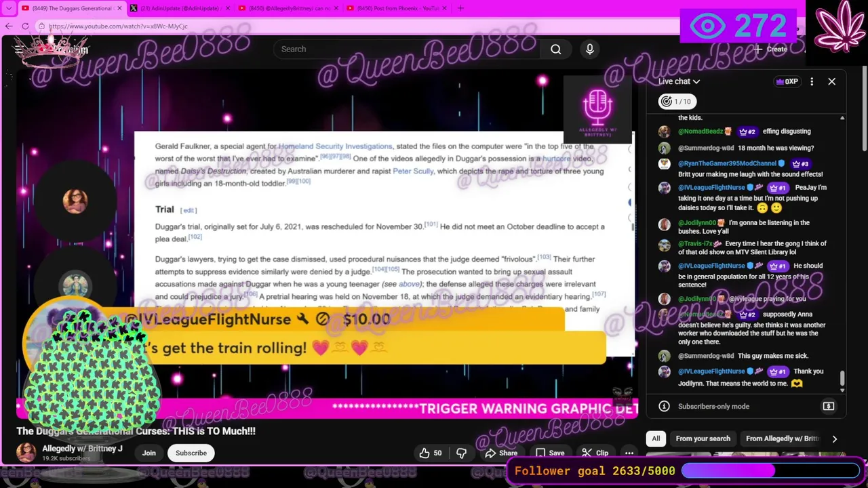This screenshot has height=488, width=868.
Task: Click the Join membership button
Action: pyautogui.click(x=149, y=453)
